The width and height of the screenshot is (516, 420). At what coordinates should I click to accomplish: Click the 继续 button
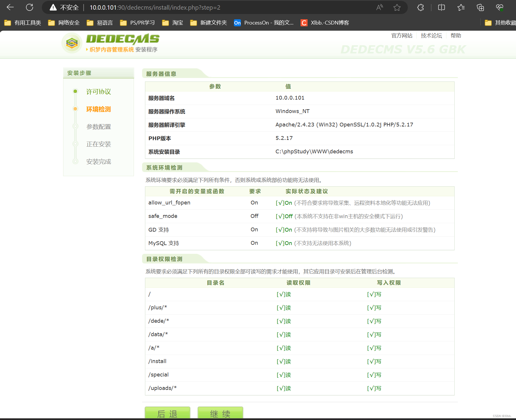(220, 413)
